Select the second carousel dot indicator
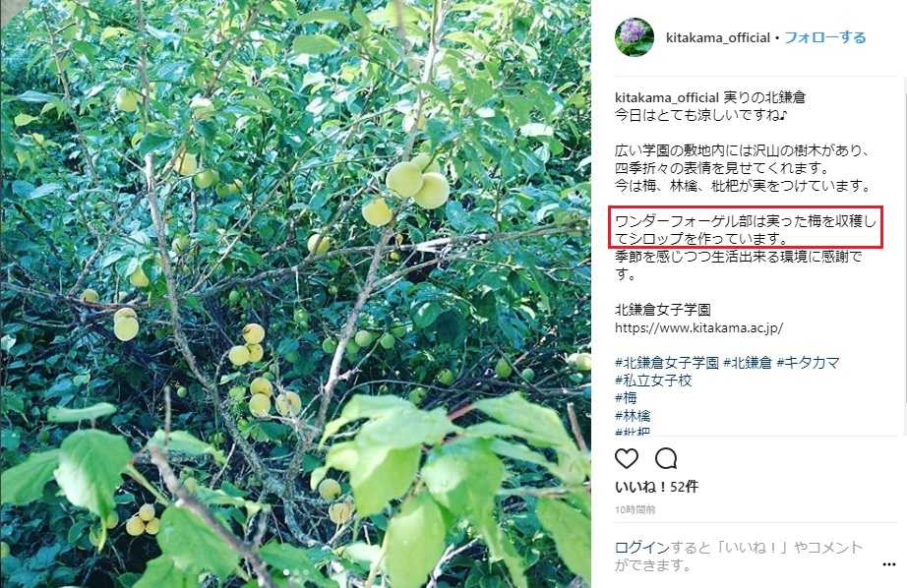This screenshot has width=907, height=588. point(296,572)
